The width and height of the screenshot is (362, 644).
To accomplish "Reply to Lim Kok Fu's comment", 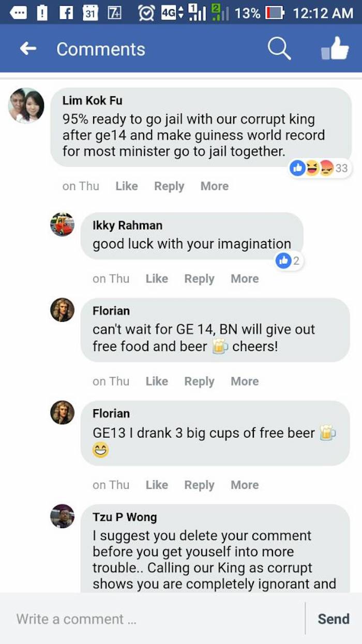I will [x=169, y=186].
